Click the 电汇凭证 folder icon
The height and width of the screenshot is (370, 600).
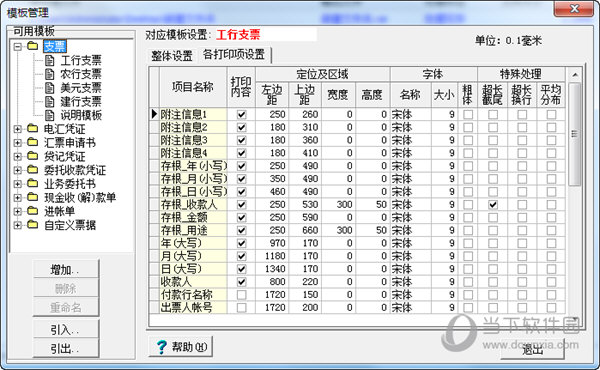click(x=33, y=129)
